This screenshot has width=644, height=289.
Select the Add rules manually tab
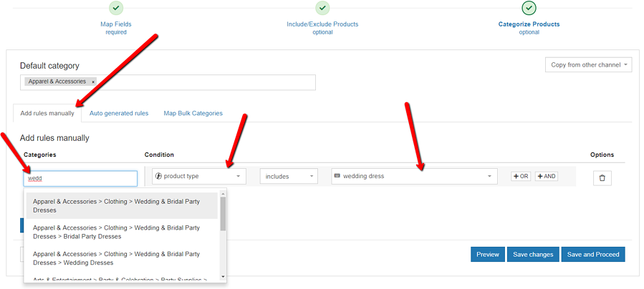pyautogui.click(x=47, y=113)
